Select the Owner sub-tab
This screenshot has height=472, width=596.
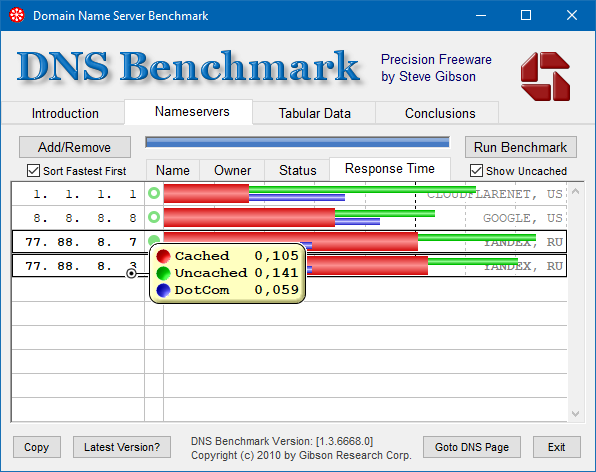(x=232, y=170)
